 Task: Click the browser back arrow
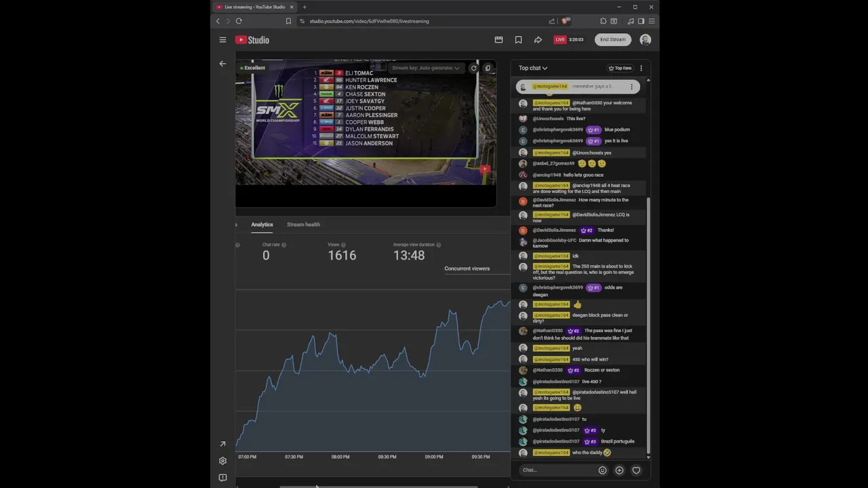pos(218,21)
